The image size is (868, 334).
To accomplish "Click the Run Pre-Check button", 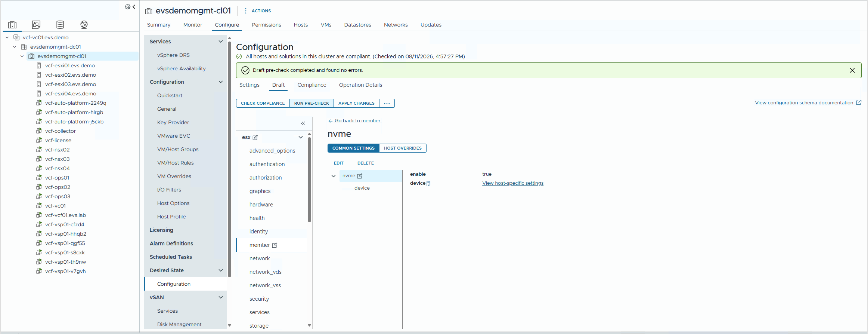I will click(x=311, y=103).
